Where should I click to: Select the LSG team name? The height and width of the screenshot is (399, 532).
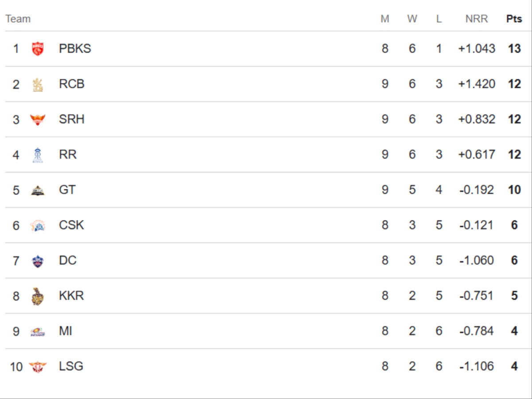click(x=71, y=367)
